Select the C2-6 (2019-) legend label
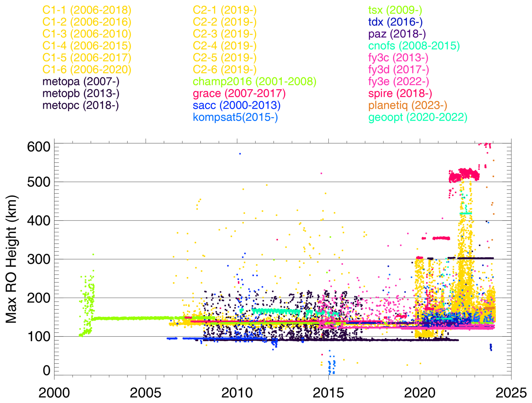This screenshot has height=403, width=532. 224,70
